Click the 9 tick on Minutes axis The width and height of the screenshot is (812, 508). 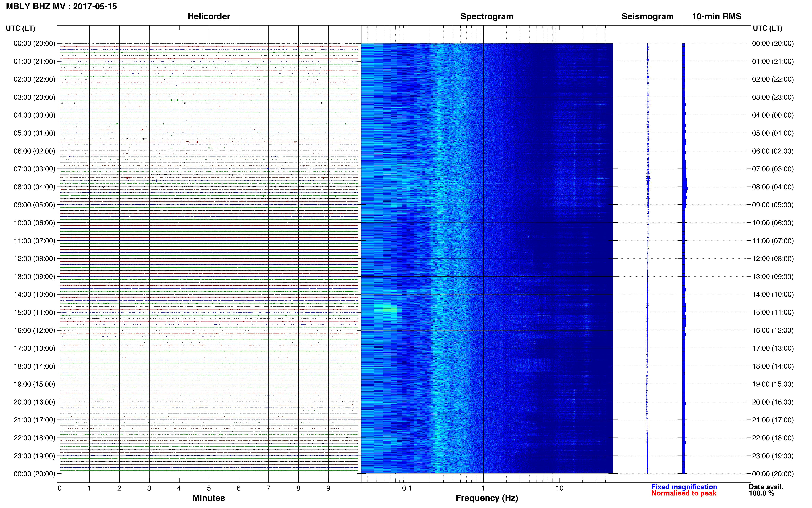click(328, 488)
